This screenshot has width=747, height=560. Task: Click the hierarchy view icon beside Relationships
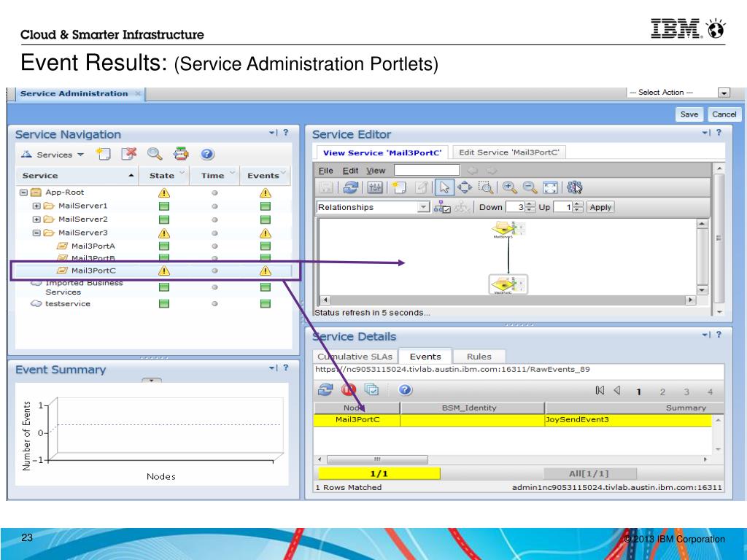tap(442, 207)
